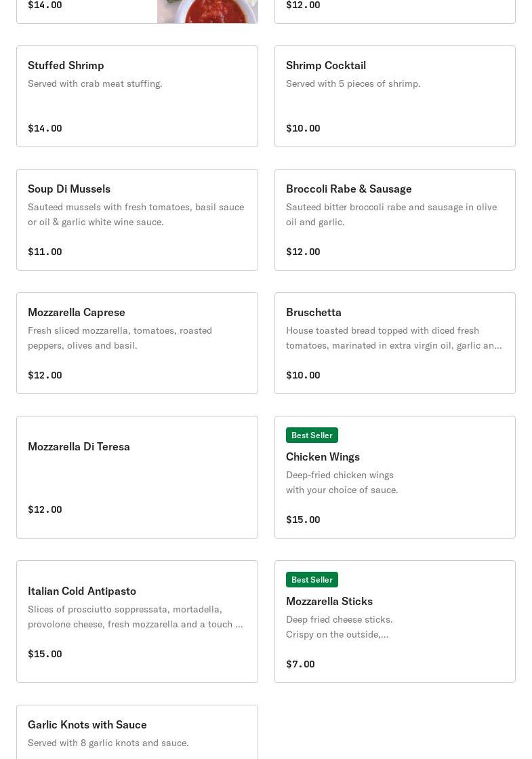Click Best Seller badge on Mozzarella Sticks
Screen dimensions: 532x759
click(x=312, y=580)
